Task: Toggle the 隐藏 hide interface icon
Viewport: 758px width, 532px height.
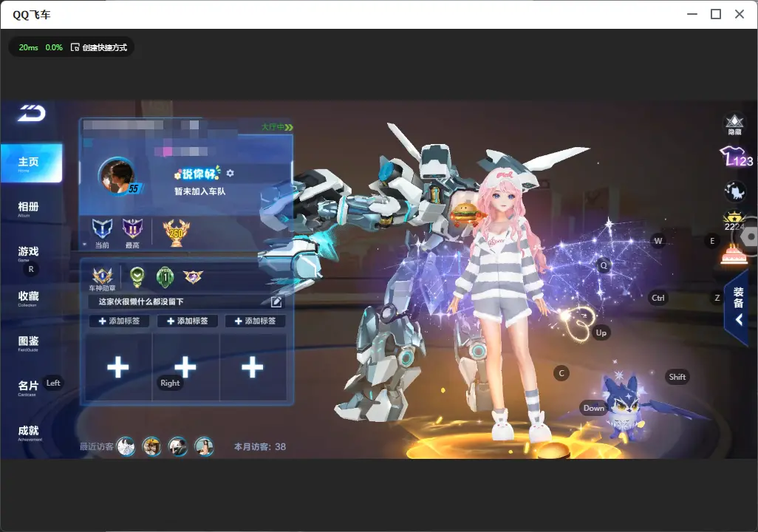Action: pyautogui.click(x=734, y=124)
